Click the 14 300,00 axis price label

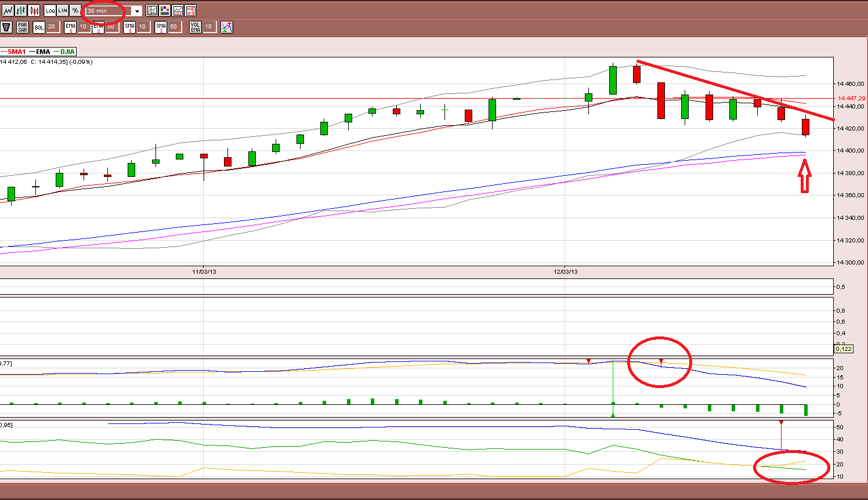851,263
